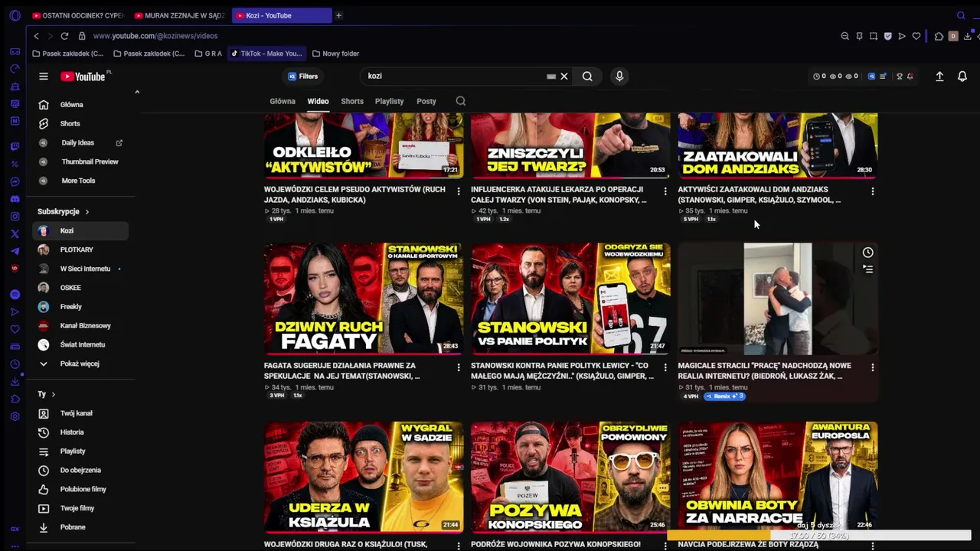Screen dimensions: 980x551
Task: Click the heart bookmark icon in address bar
Action: click(916, 36)
